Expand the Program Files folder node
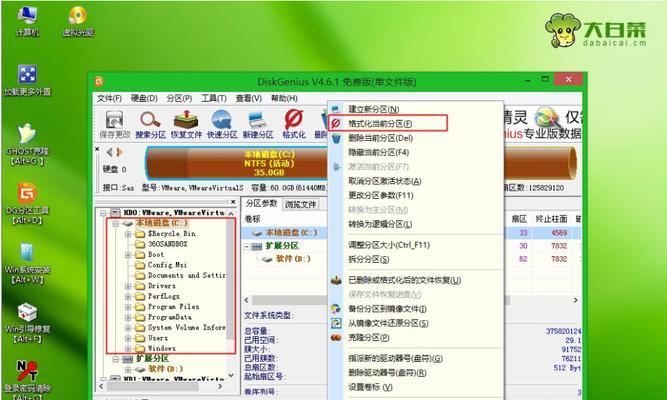Screen dimensions: 667x400 128,307
